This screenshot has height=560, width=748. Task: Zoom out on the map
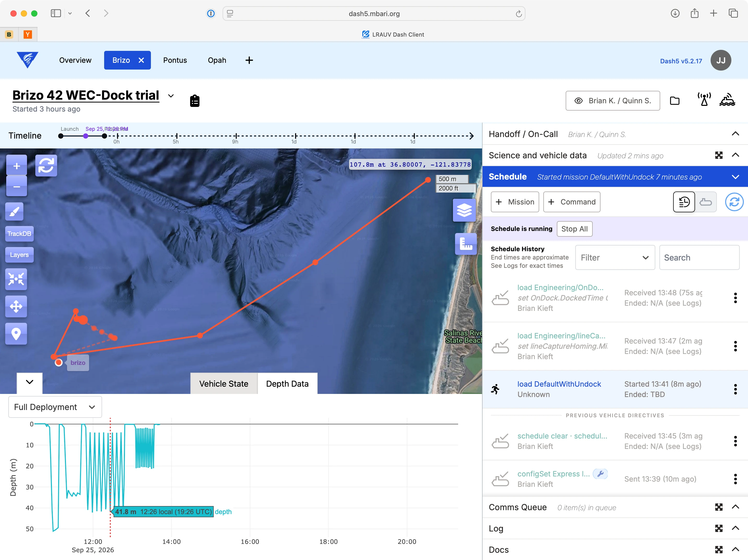(17, 186)
